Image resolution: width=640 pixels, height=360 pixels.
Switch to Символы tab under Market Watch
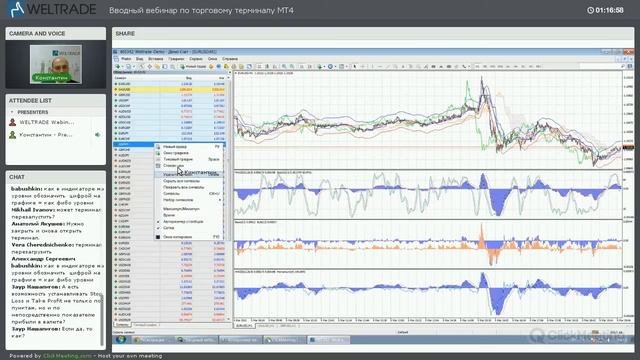pos(122,325)
